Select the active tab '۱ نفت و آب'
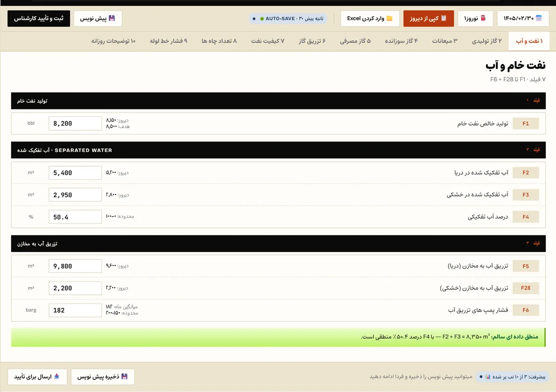Viewport: 556px width, 392px height. 529,41
